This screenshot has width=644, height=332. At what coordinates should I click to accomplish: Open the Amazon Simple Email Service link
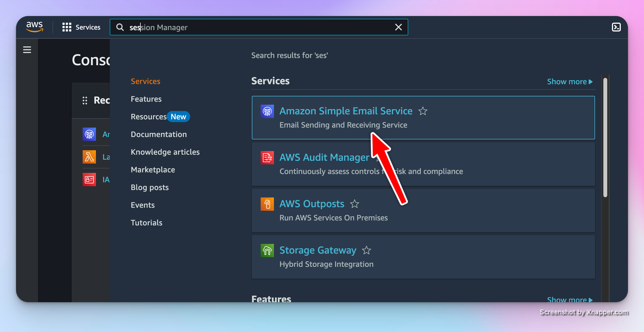tap(346, 111)
